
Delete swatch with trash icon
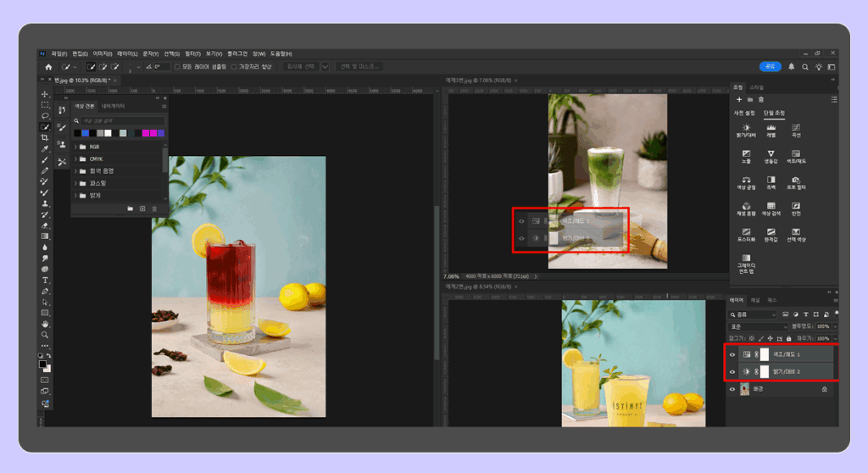pyautogui.click(x=154, y=209)
